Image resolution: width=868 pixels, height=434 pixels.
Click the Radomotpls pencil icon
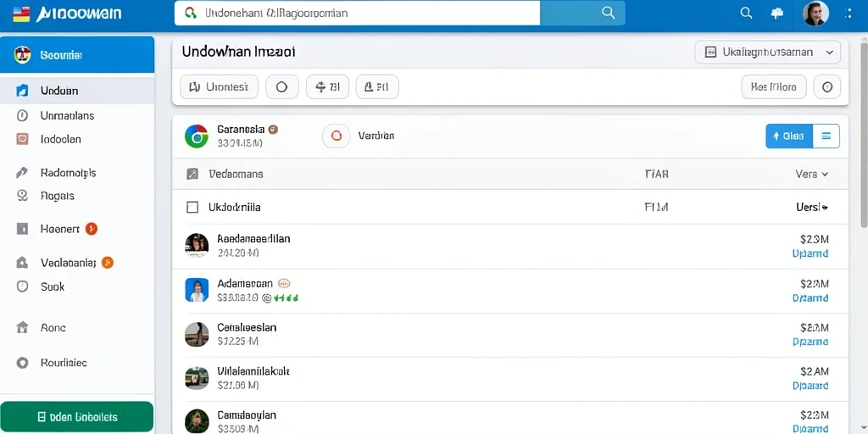point(22,173)
